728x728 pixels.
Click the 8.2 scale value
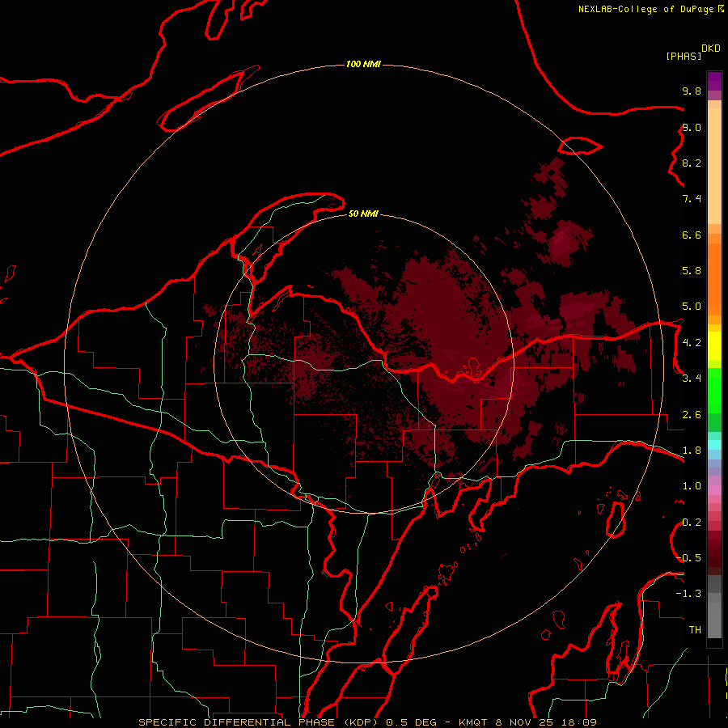(x=692, y=163)
